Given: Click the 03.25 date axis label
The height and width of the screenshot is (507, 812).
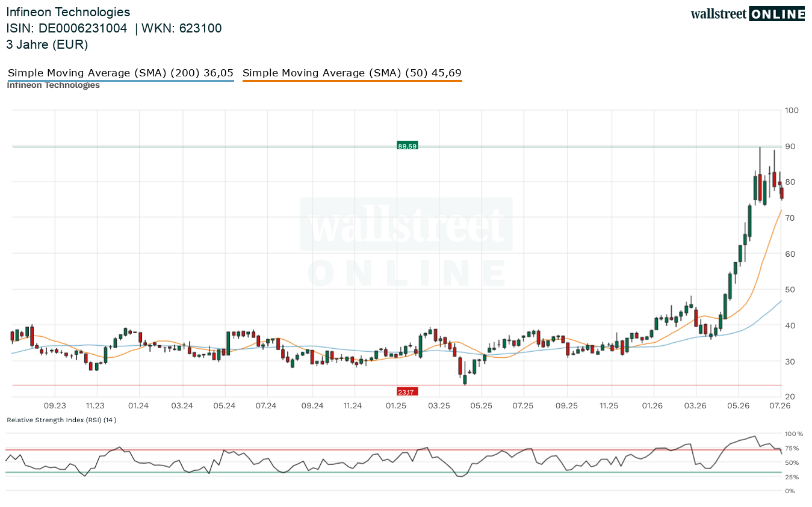Looking at the screenshot, I should [x=439, y=406].
